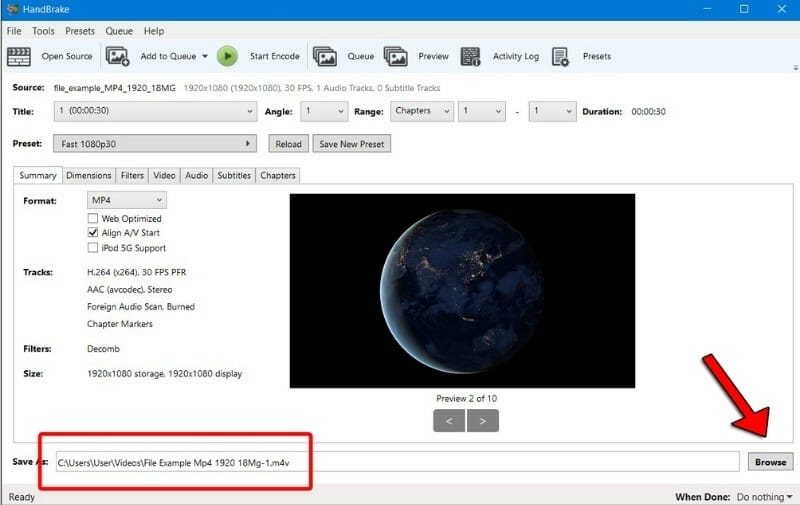The width and height of the screenshot is (800, 505).
Task: Switch to the Video tab
Action: [x=164, y=175]
